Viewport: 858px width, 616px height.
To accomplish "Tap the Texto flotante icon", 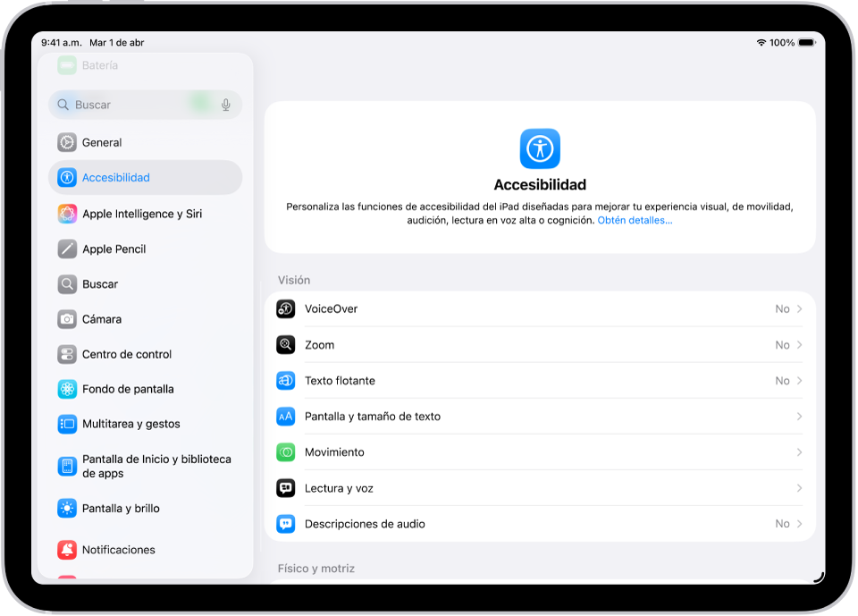I will pyautogui.click(x=286, y=380).
